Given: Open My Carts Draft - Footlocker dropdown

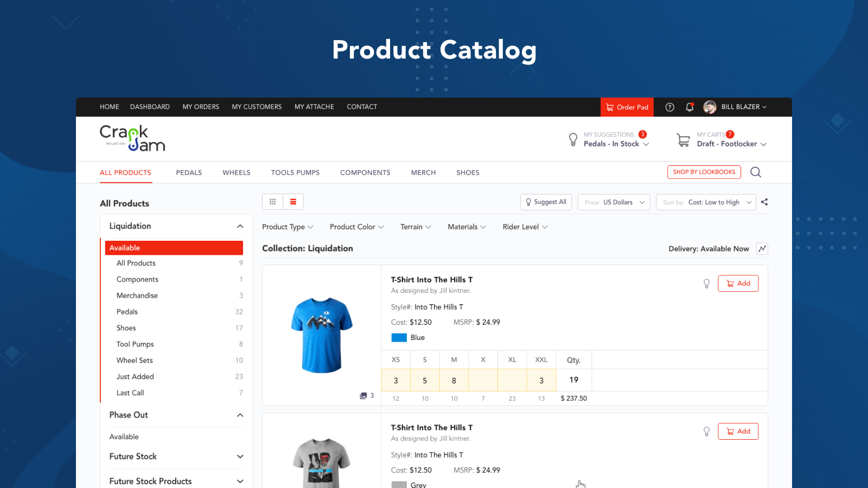Looking at the screenshot, I should pyautogui.click(x=732, y=144).
